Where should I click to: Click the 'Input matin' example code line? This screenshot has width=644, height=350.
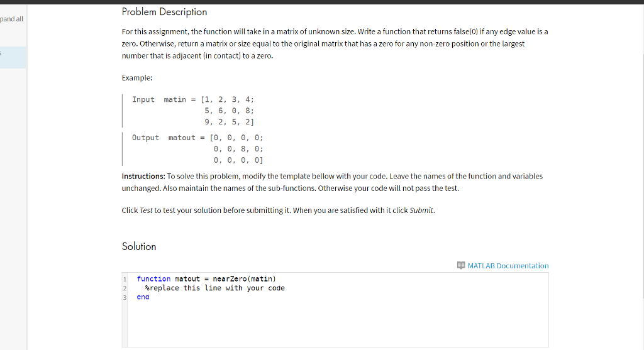(x=193, y=99)
